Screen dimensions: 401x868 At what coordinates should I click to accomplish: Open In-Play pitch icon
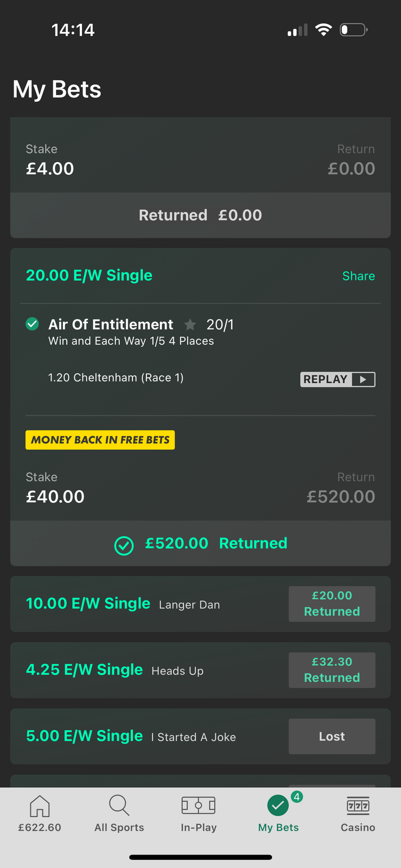199,806
